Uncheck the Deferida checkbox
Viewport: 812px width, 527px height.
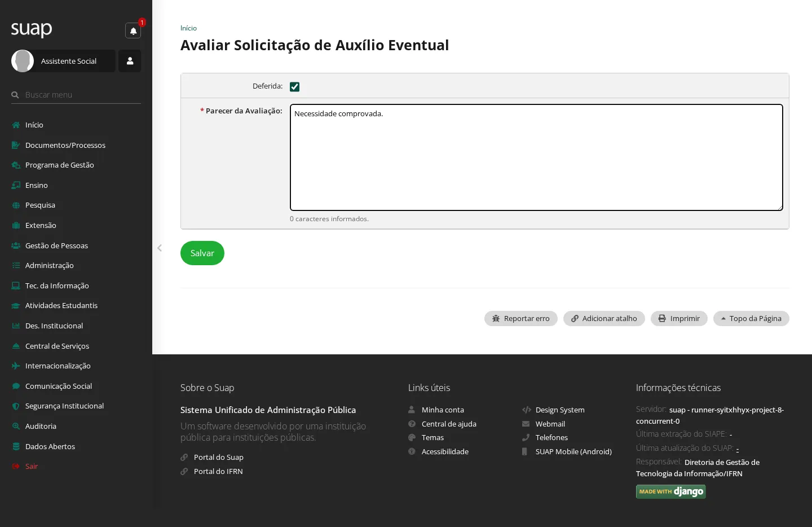tap(294, 86)
